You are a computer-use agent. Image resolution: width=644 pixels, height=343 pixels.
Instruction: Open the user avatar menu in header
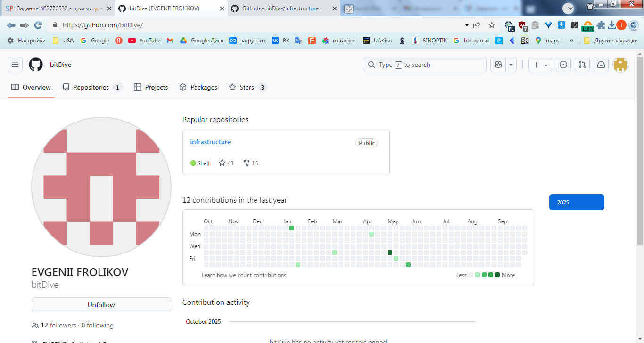[x=620, y=65]
